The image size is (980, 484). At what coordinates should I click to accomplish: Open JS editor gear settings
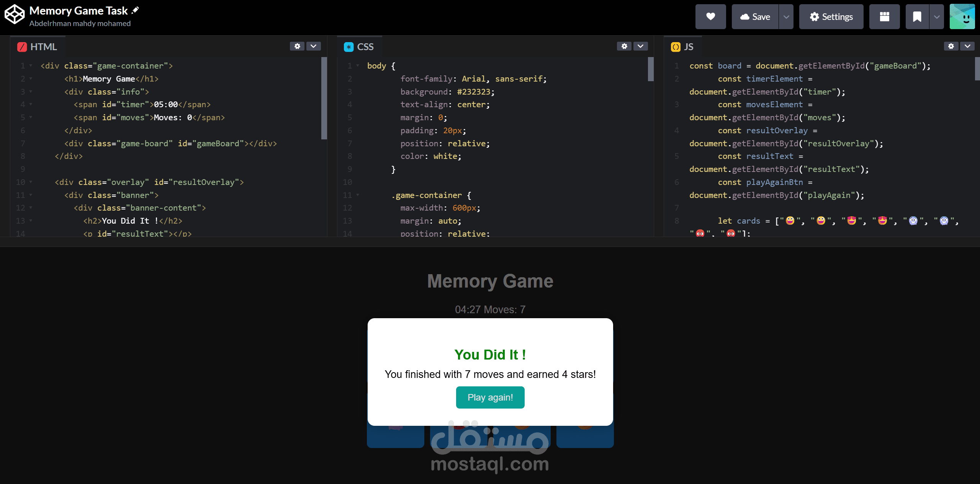click(951, 46)
